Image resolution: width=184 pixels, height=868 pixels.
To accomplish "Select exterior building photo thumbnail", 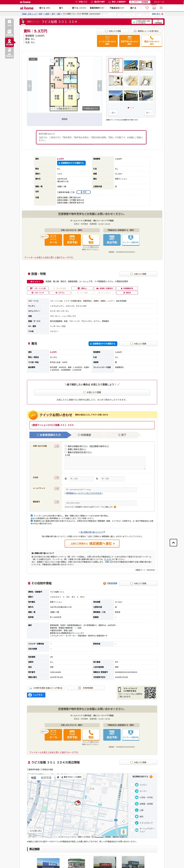I will coord(131,65).
